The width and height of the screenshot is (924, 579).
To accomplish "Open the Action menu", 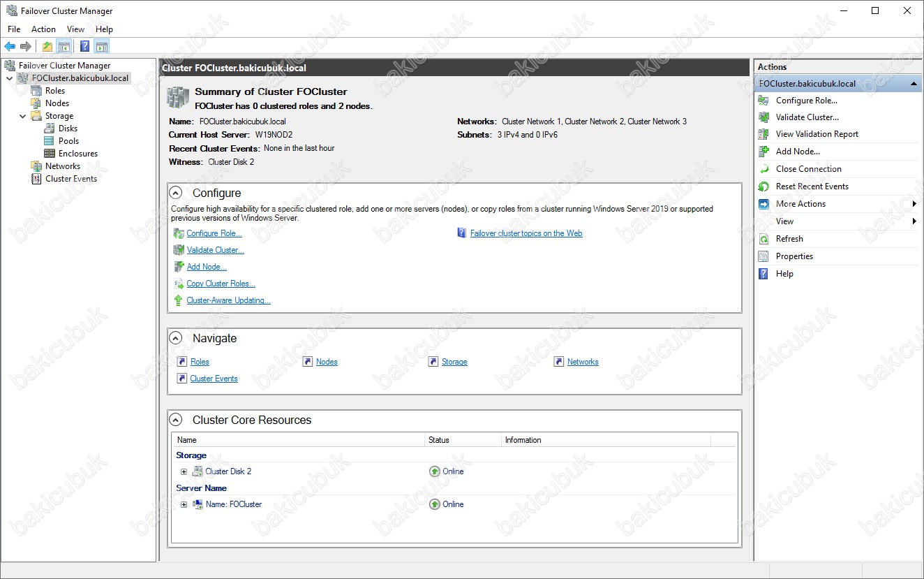I will coord(43,29).
